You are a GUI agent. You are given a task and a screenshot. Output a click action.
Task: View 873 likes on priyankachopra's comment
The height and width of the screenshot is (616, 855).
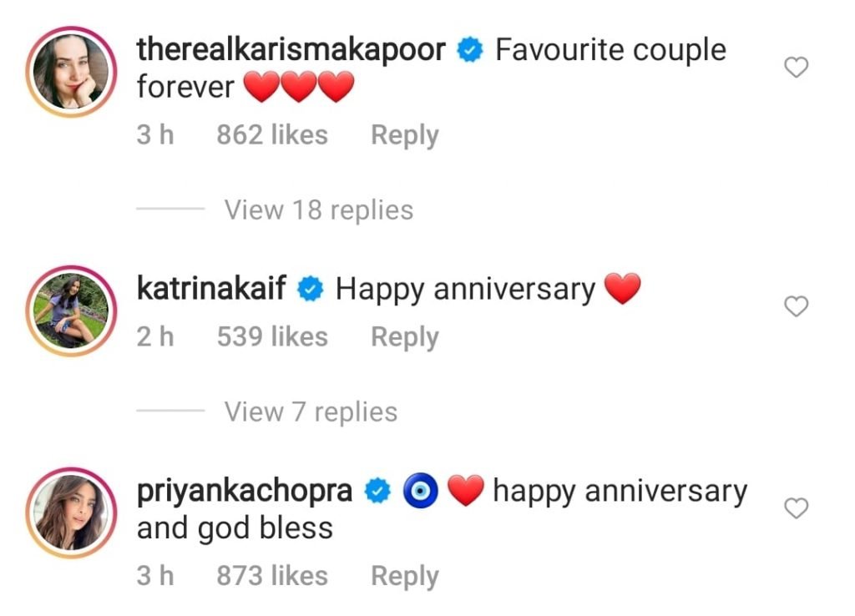[x=272, y=576]
